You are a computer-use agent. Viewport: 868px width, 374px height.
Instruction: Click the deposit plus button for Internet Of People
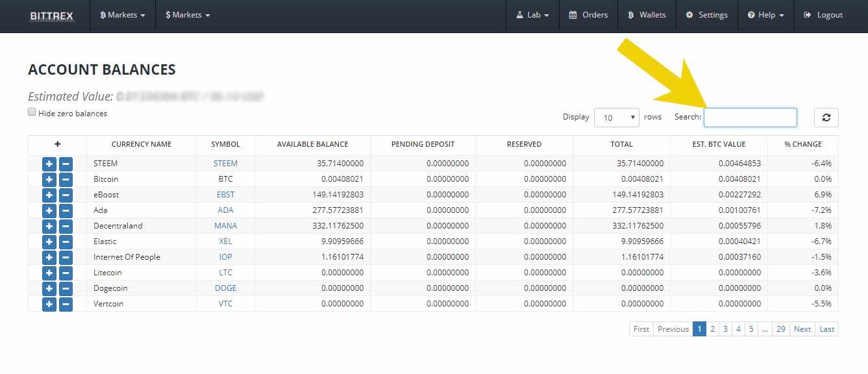[x=49, y=257]
